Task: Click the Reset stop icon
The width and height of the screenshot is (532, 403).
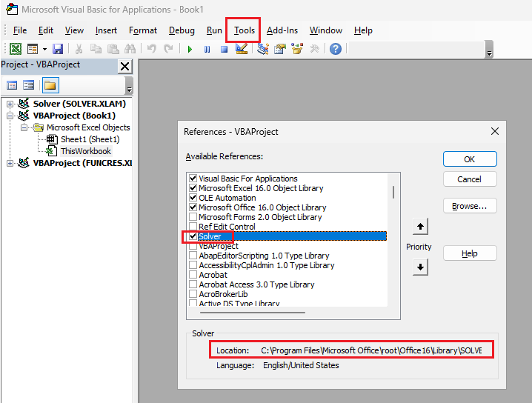Action: point(224,49)
